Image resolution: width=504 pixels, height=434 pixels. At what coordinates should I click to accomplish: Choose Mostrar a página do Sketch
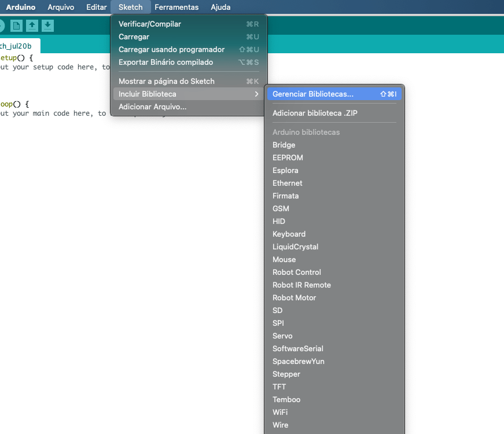189,82
